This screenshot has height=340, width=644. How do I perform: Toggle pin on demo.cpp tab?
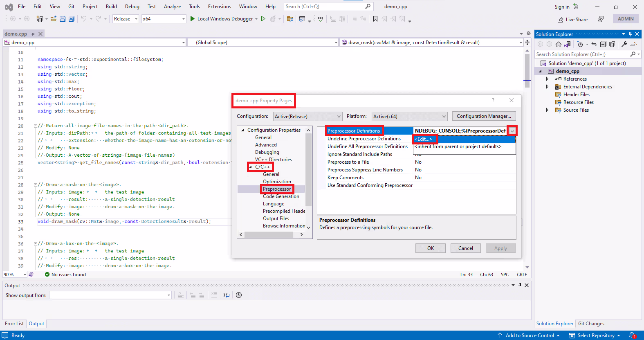33,34
